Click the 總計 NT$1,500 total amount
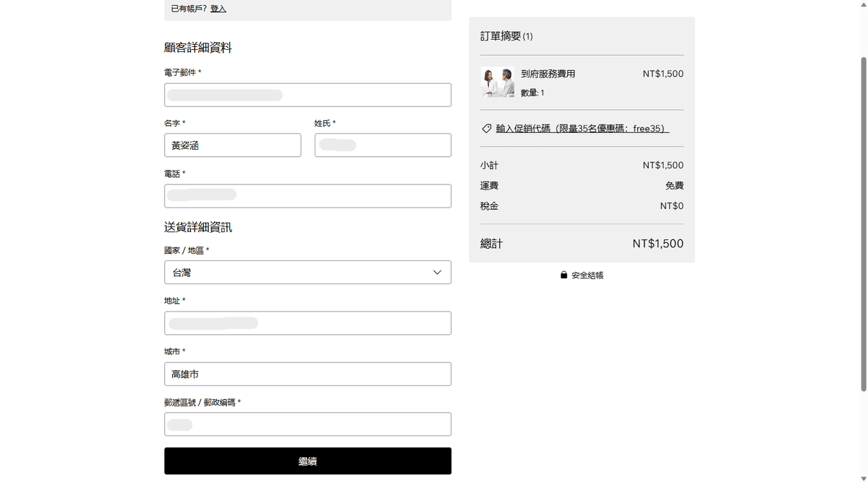 pos(658,244)
